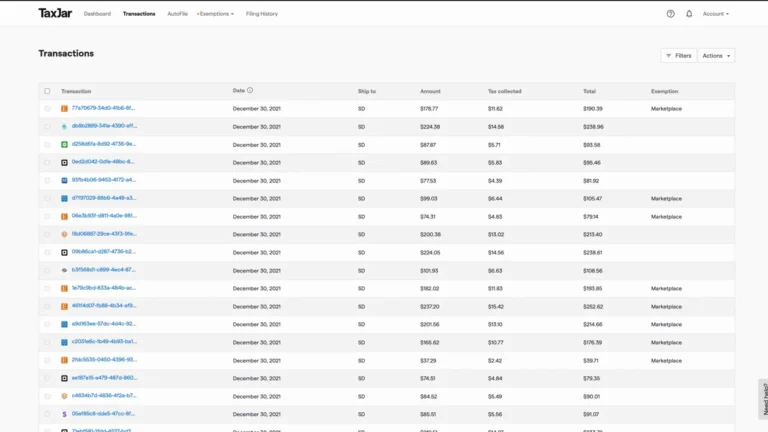Click the orange Magento icon for f8d06887
Viewport: 768px width, 432px height.
click(64, 235)
